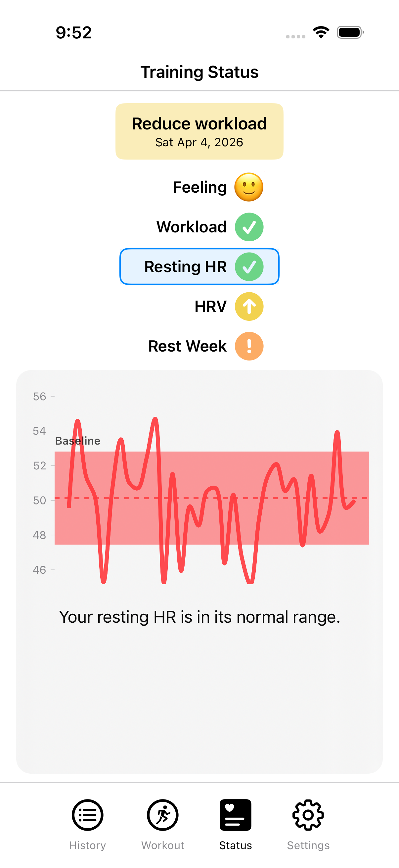Tap the orange Rest Week exclamation icon
Screen dimensions: 399x868
(249, 346)
